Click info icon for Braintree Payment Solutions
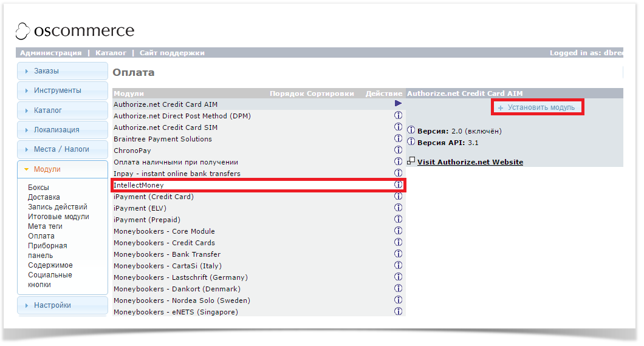The height and width of the screenshot is (346, 644). (399, 138)
